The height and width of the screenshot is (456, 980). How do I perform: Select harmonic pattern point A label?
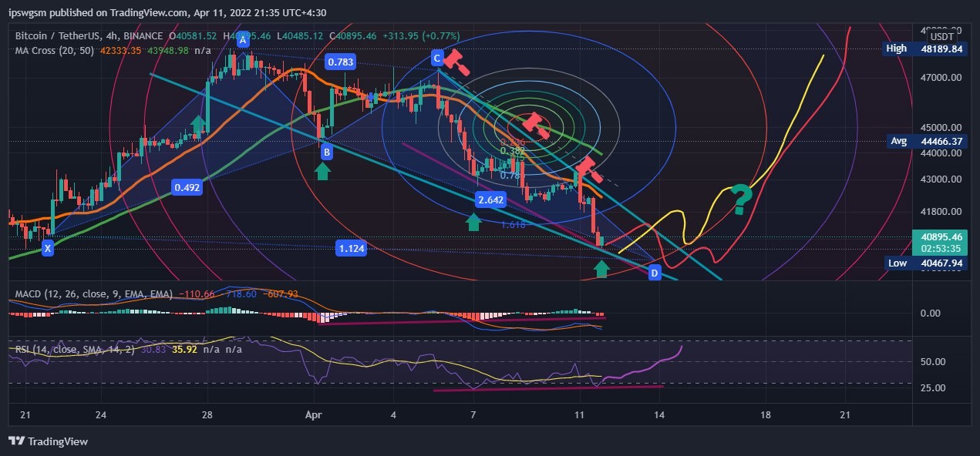pyautogui.click(x=243, y=39)
